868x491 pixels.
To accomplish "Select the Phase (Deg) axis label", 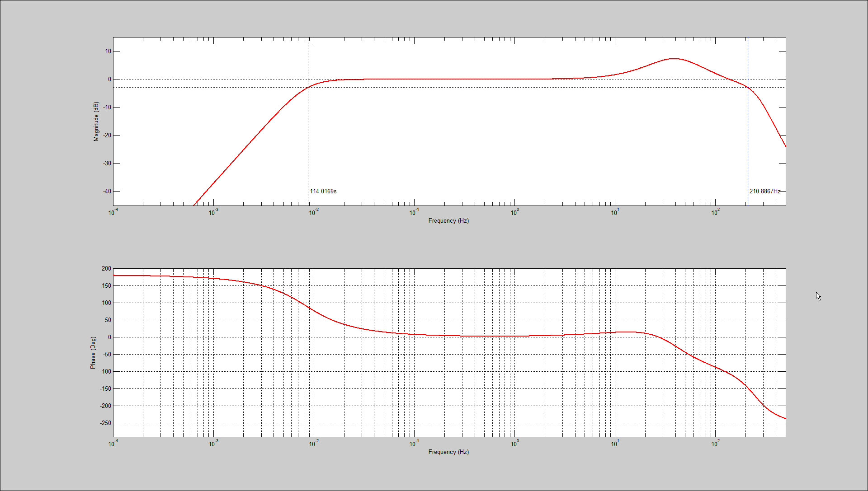I will 93,353.
